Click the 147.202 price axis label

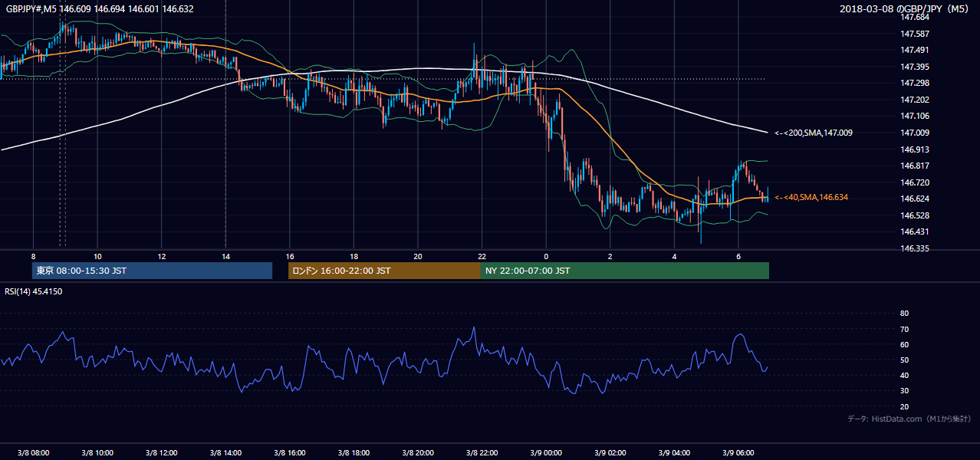tap(914, 100)
